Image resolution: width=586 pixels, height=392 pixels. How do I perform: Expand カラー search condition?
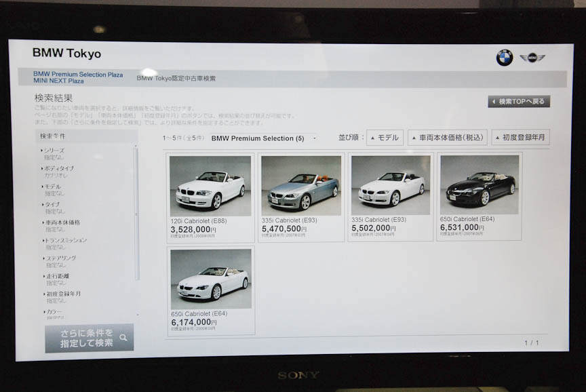[x=53, y=312]
